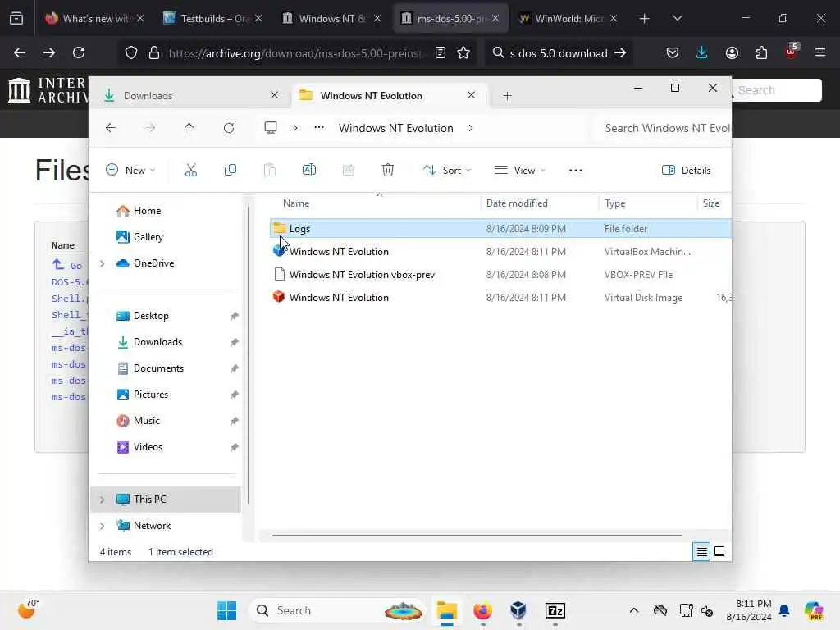Switch to What's new Firefox tab

(x=95, y=18)
